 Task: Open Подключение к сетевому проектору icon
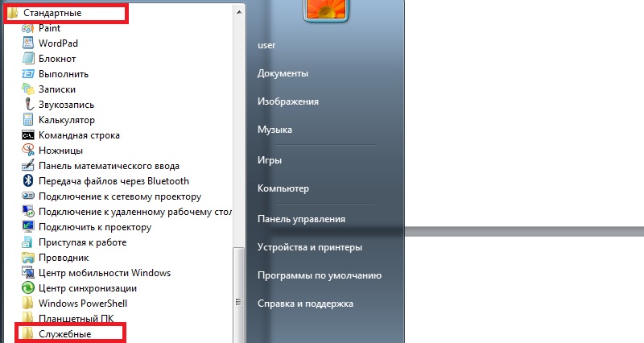(x=28, y=196)
